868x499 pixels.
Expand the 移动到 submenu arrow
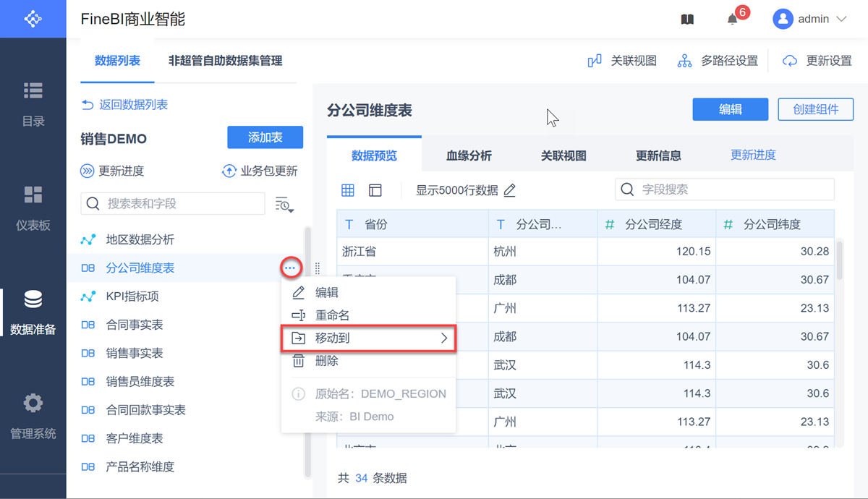444,338
